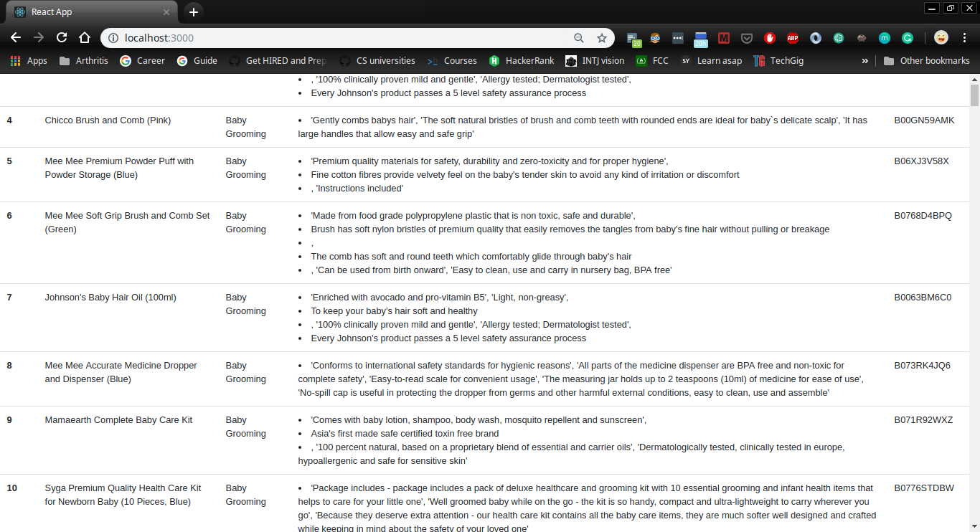Screen dimensions: 980x532
Task: Select the React App tab
Action: 91,12
